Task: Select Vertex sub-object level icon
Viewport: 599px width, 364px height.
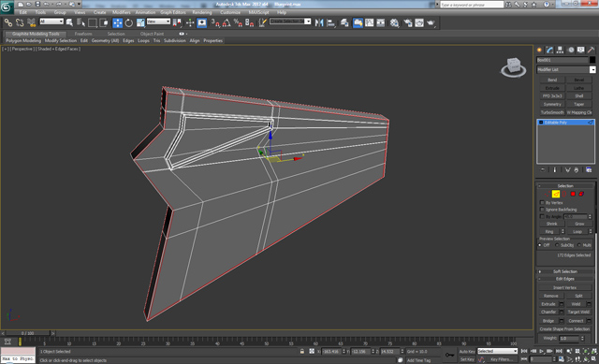Action: [547, 194]
